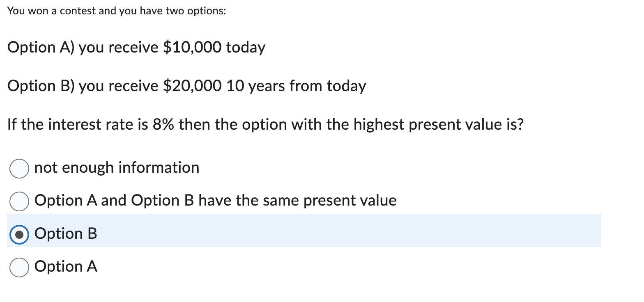The image size is (644, 302).
Task: Click the selected radio indicator on Option B
Action: [19, 234]
